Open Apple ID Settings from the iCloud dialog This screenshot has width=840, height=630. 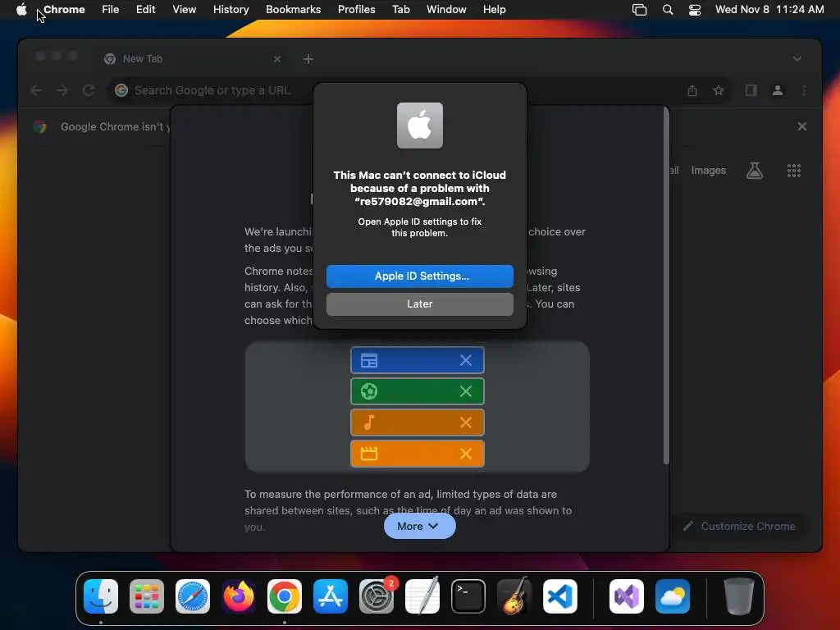(419, 276)
